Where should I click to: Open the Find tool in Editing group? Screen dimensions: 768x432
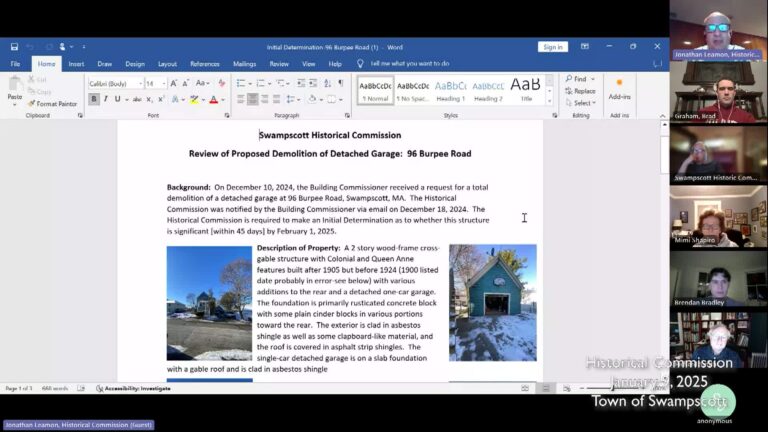[579, 79]
